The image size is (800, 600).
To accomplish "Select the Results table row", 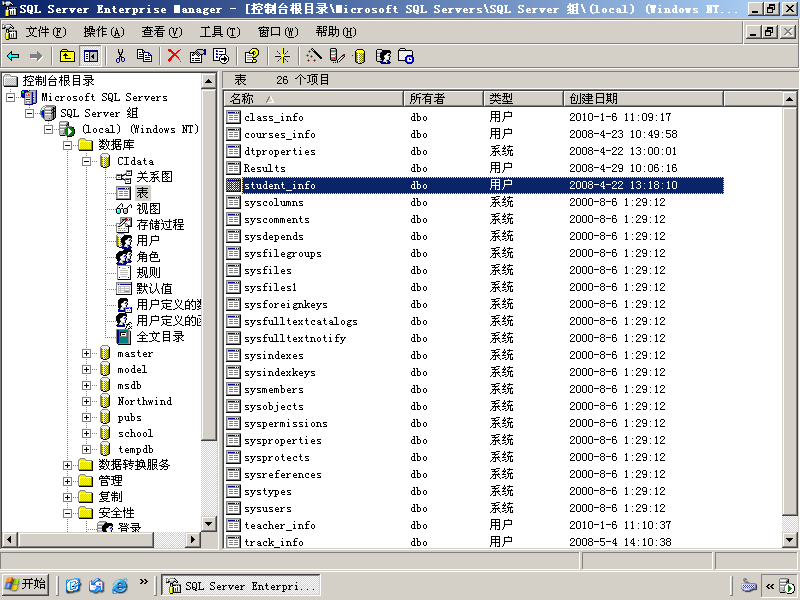I will [474, 168].
